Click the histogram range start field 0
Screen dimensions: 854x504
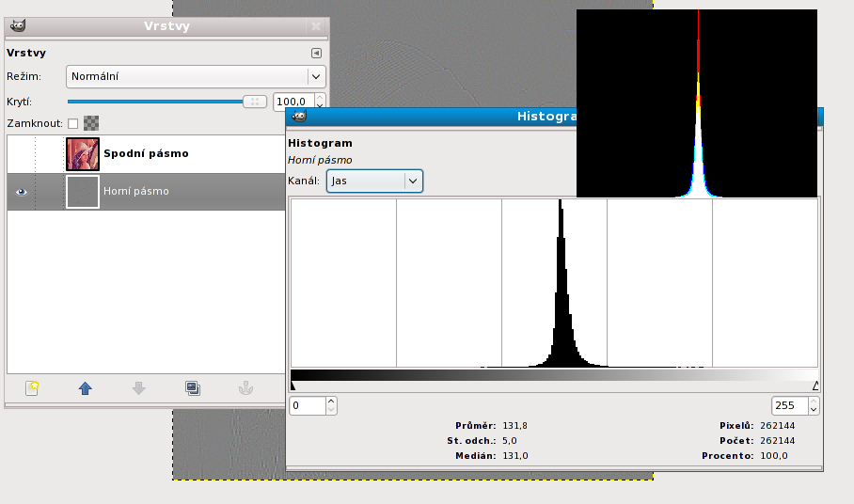coord(308,405)
